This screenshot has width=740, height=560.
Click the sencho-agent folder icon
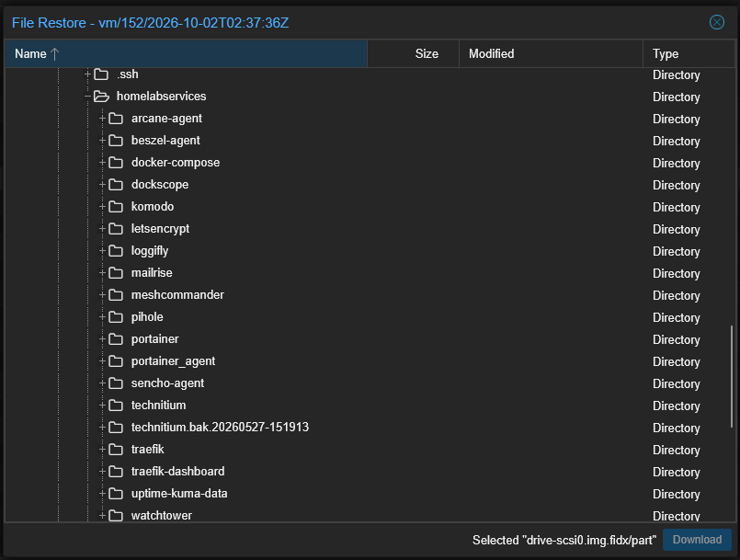point(116,383)
